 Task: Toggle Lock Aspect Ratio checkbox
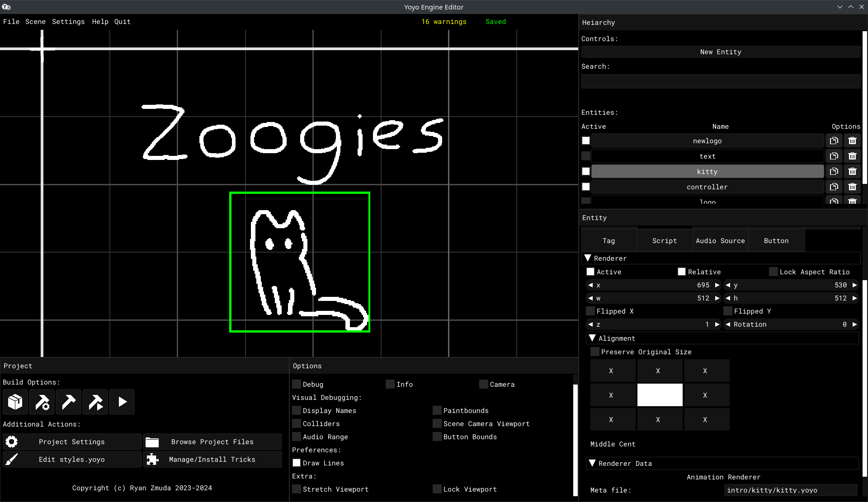coord(774,272)
